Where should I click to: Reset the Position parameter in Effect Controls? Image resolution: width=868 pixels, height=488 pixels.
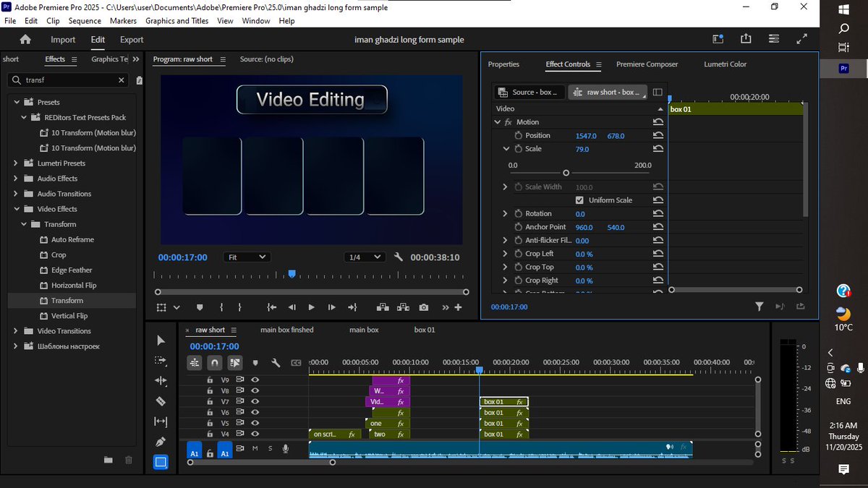[656, 135]
